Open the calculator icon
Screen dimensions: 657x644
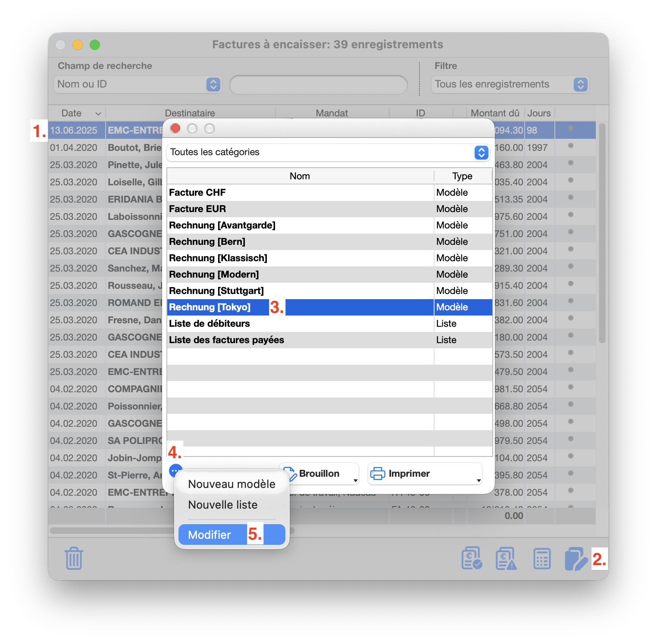pyautogui.click(x=541, y=559)
